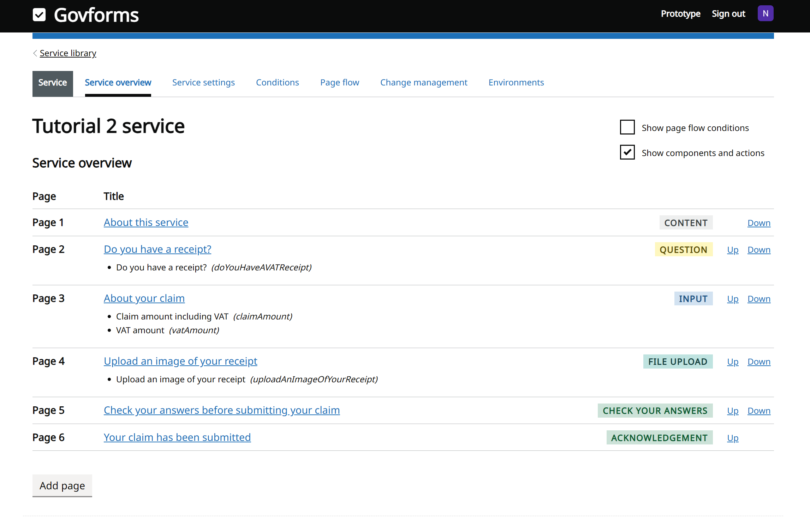Click the Page 1 row label
810x532 pixels.
(48, 222)
